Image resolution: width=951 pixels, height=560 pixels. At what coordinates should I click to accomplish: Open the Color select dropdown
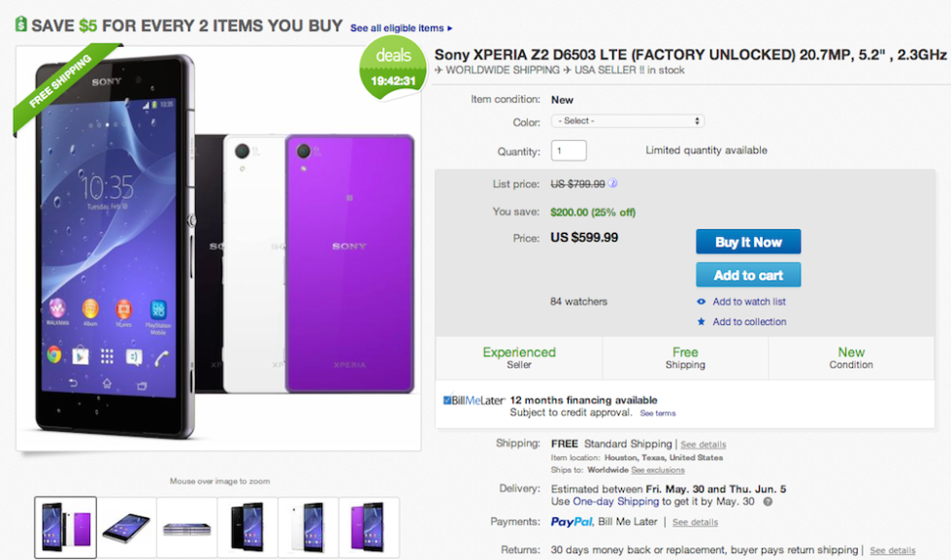click(627, 121)
